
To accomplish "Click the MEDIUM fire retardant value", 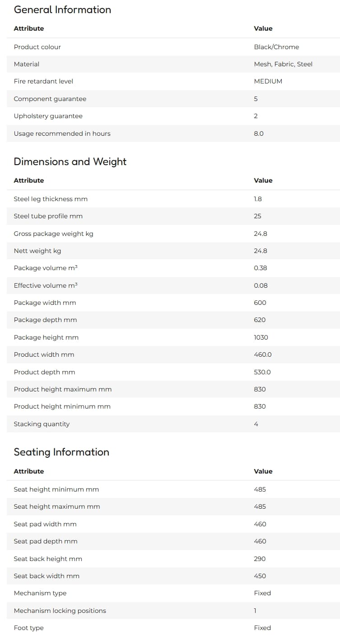I will coord(268,82).
